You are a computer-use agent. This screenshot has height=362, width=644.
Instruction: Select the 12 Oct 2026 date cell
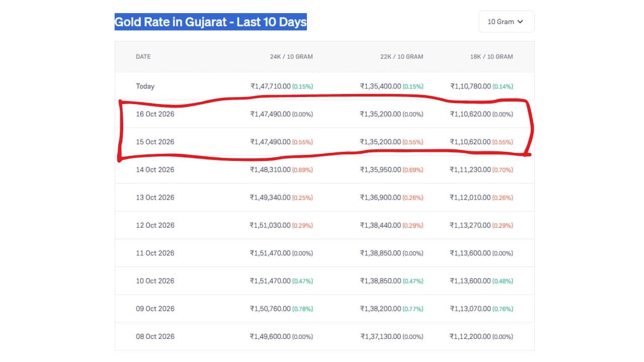pyautogui.click(x=155, y=225)
